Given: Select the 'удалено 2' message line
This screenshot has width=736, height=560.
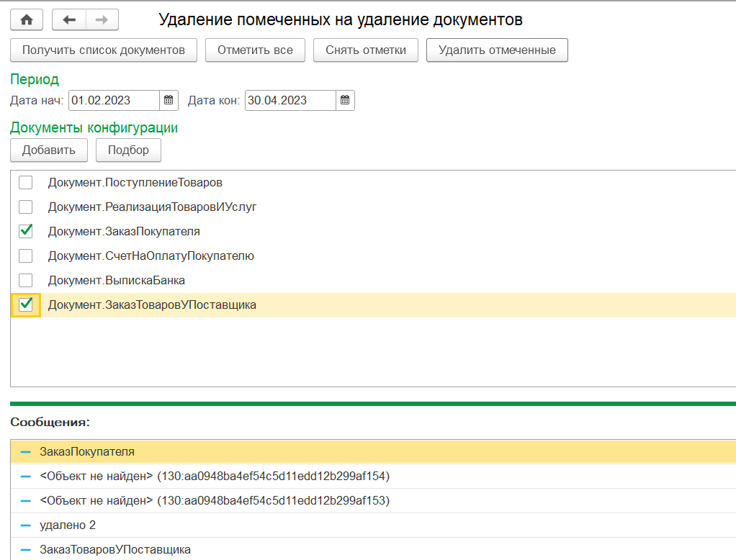Looking at the screenshot, I should coord(68,525).
